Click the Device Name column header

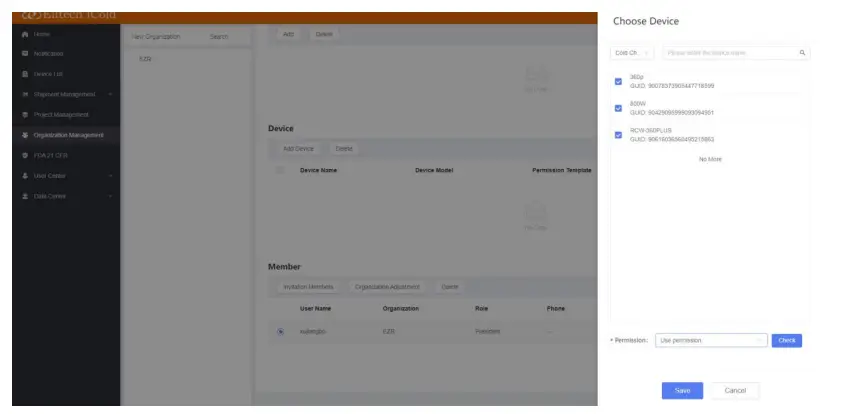coord(318,170)
